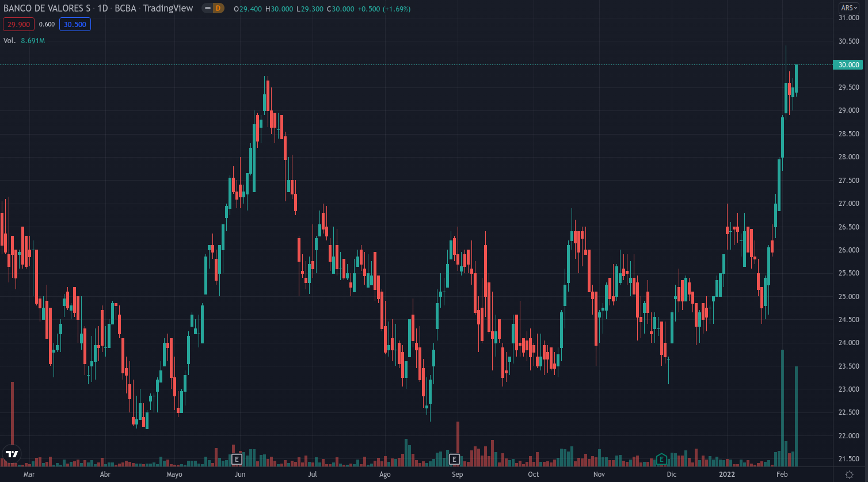Click the 21.500 price axis label
868x482 pixels.
pos(849,459)
